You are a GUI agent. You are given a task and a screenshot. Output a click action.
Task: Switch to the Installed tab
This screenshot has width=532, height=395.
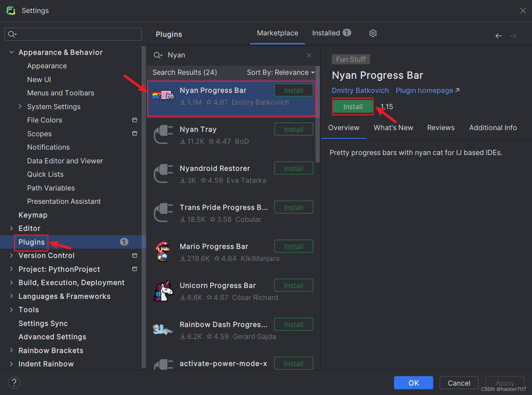coord(331,33)
